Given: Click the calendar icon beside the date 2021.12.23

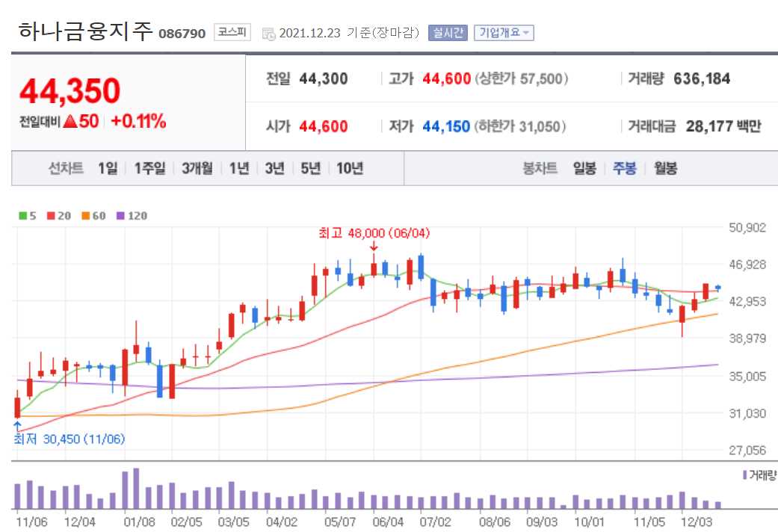Looking at the screenshot, I should click(268, 32).
